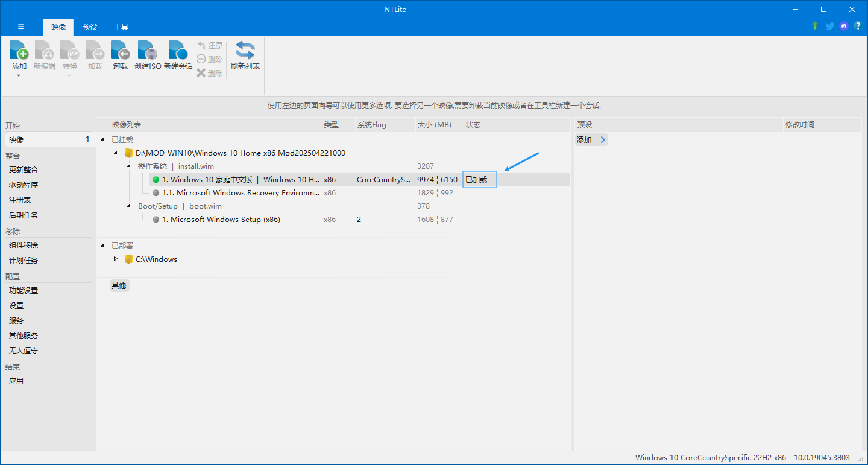Click gray dot of Windows Setup row

pyautogui.click(x=156, y=220)
